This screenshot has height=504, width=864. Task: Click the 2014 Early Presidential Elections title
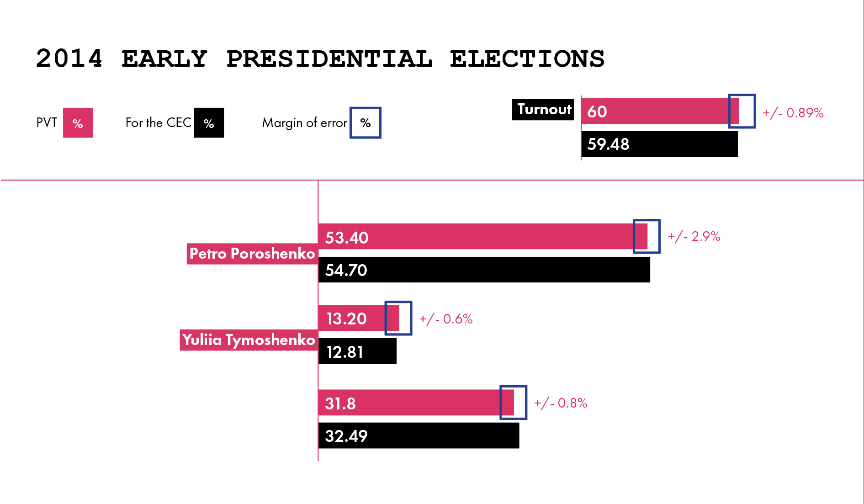click(320, 59)
